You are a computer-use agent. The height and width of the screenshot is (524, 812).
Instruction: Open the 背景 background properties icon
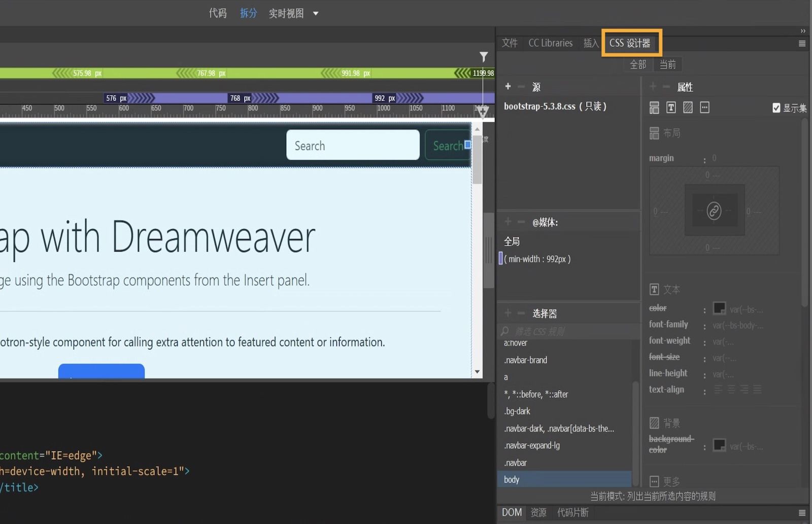point(687,107)
